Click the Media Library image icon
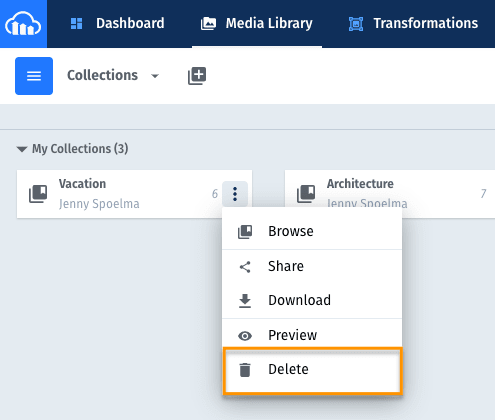 point(208,24)
